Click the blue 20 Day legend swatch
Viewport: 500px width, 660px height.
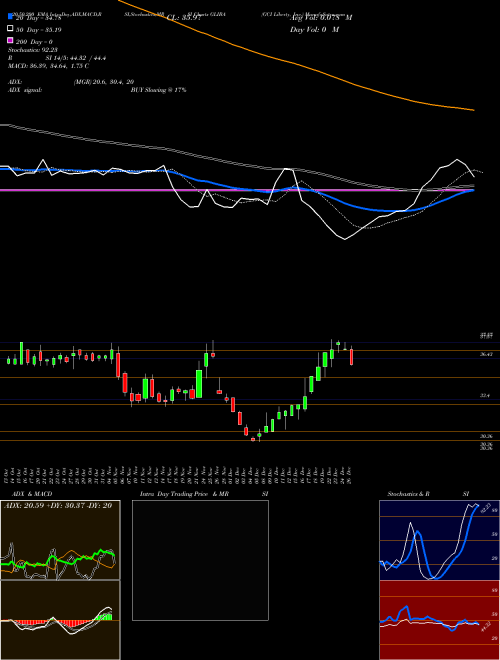click(10, 17)
